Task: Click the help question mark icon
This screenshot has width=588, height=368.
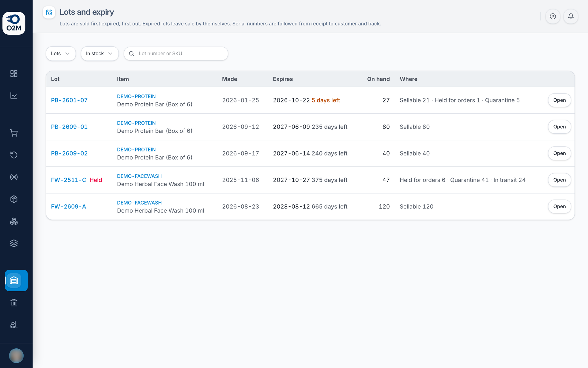Action: [x=553, y=16]
